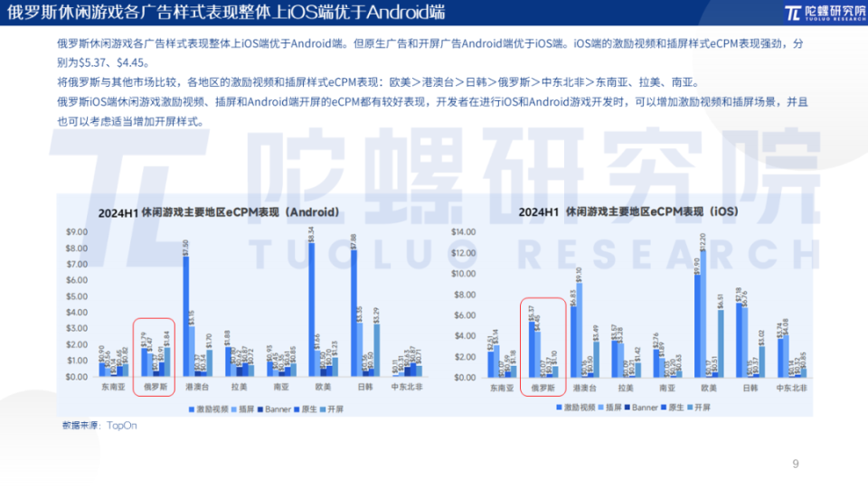
Task: Select the Android eCPM chart title
Action: [219, 212]
